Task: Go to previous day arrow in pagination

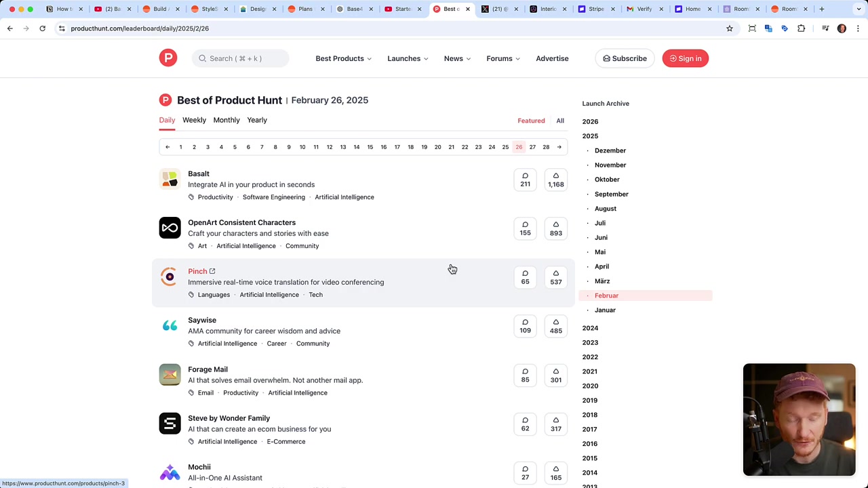Action: coord(167,147)
